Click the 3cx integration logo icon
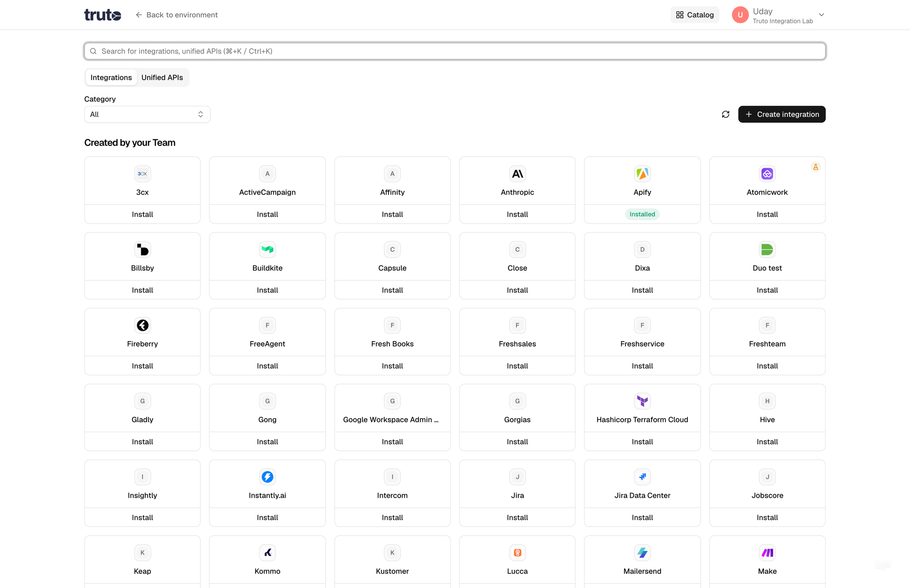910x588 pixels. [143, 174]
